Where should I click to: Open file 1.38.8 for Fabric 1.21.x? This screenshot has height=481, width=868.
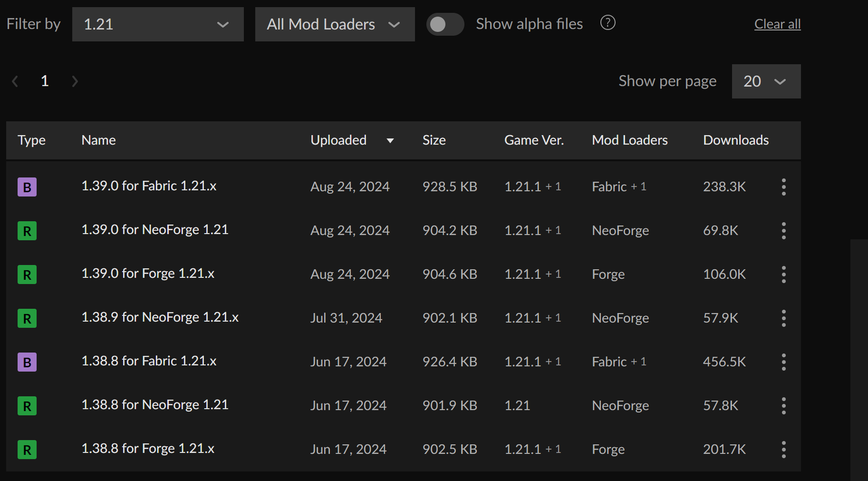click(x=149, y=361)
